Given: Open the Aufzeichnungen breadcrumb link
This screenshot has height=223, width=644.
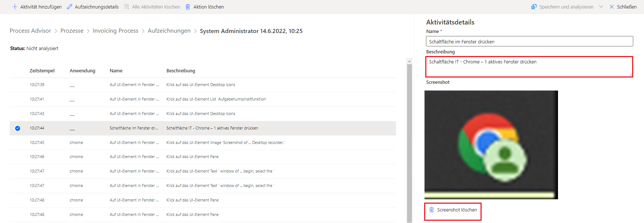Looking at the screenshot, I should click(169, 31).
